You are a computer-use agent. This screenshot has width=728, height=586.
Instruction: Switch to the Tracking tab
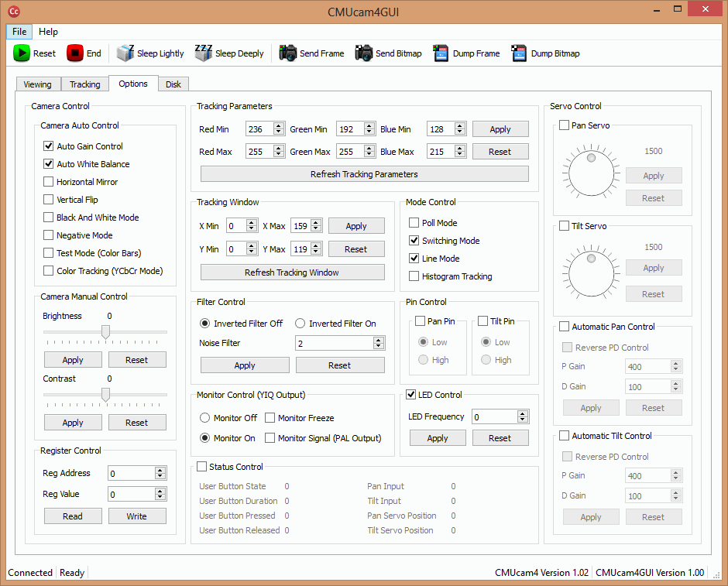click(85, 84)
